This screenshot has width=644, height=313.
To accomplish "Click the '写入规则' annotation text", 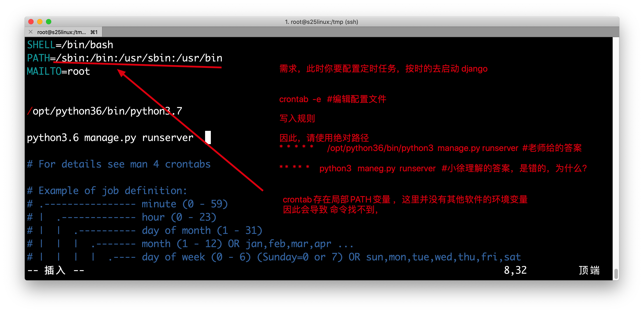I will (297, 118).
